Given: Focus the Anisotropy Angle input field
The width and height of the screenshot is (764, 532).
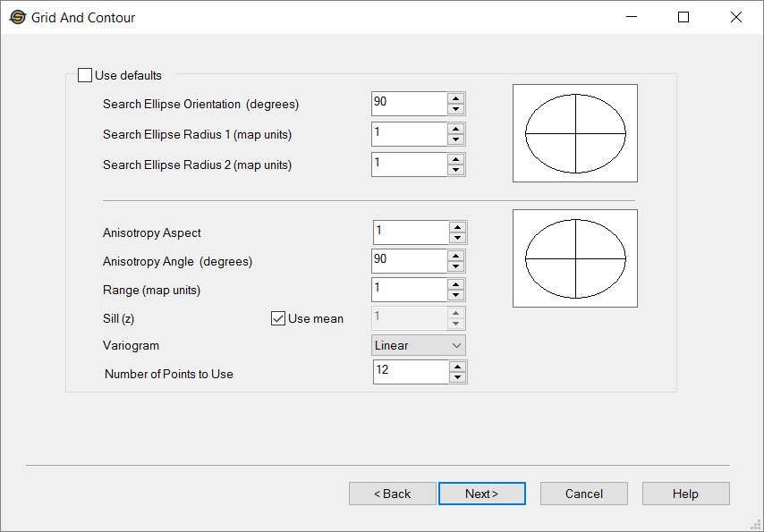Looking at the screenshot, I should pos(410,261).
